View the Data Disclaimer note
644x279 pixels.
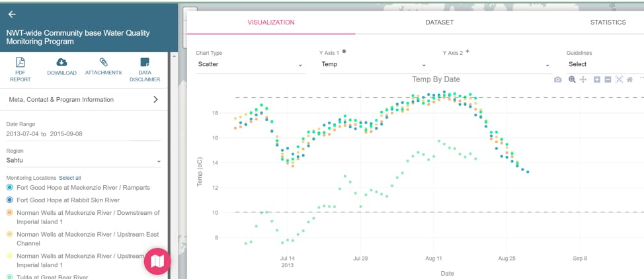[x=145, y=69]
